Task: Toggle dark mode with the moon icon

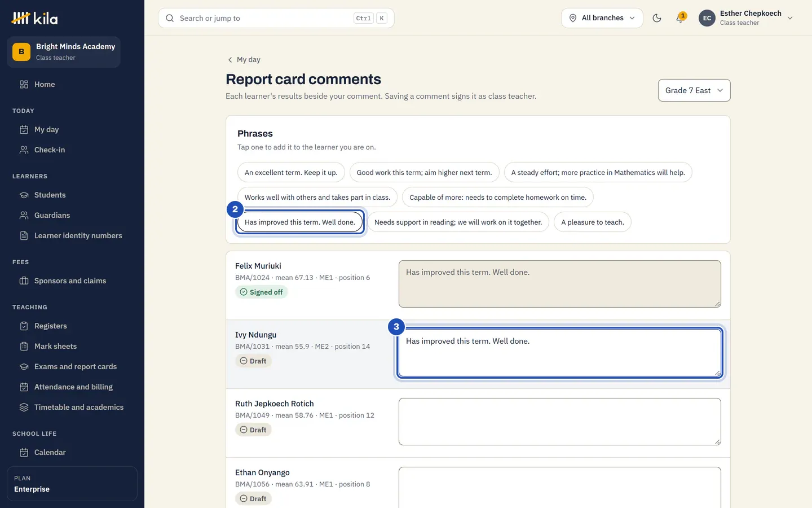Action: pos(657,18)
